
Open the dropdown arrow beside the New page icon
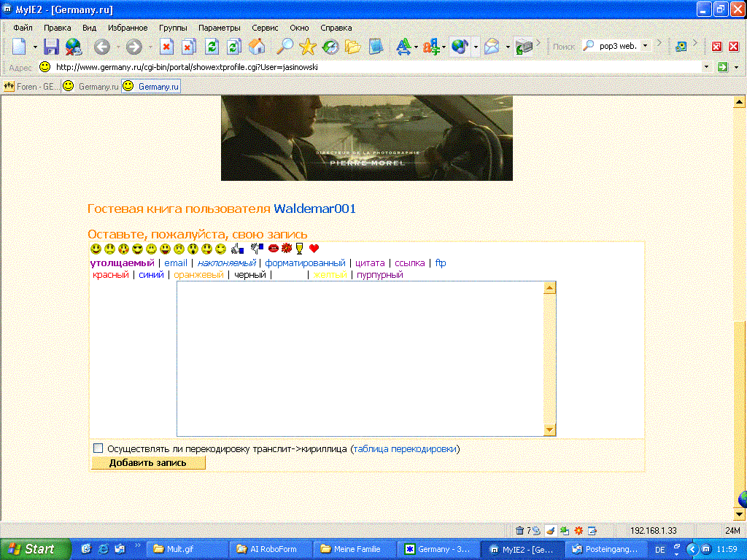point(35,47)
